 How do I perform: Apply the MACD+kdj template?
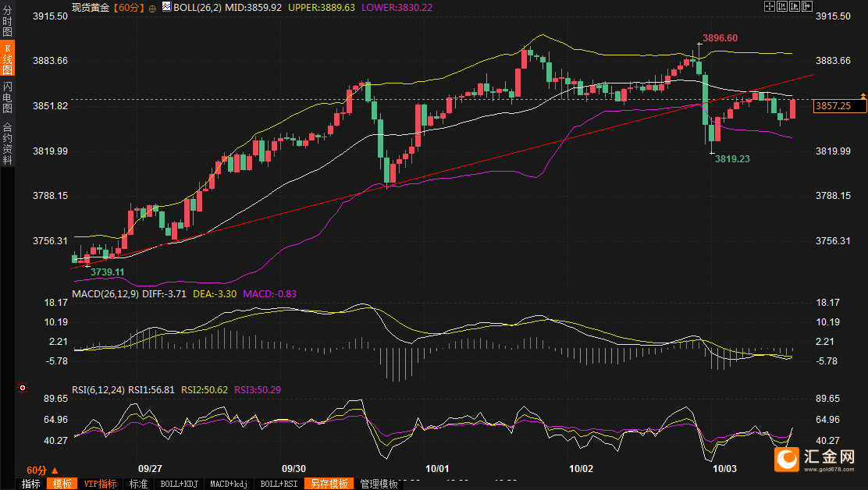[x=229, y=484]
